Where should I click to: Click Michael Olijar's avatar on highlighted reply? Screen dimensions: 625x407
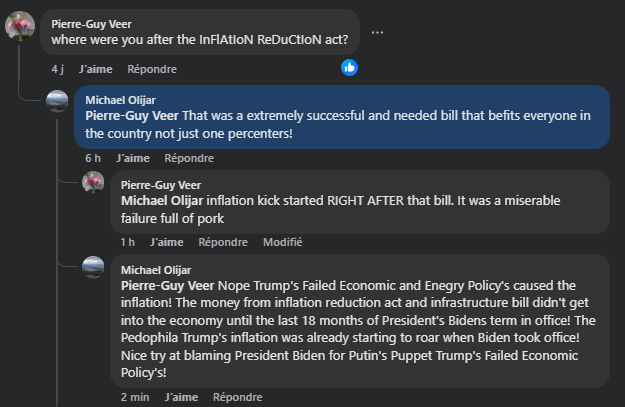[59, 101]
